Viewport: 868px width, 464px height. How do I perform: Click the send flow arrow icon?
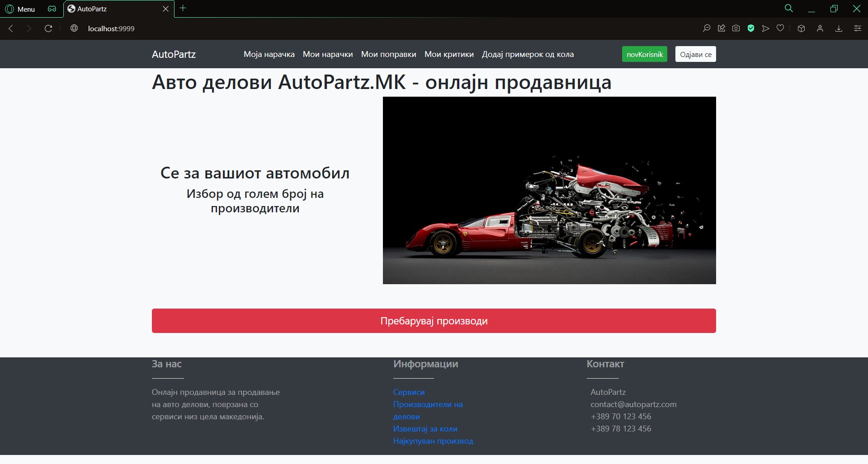(x=765, y=28)
